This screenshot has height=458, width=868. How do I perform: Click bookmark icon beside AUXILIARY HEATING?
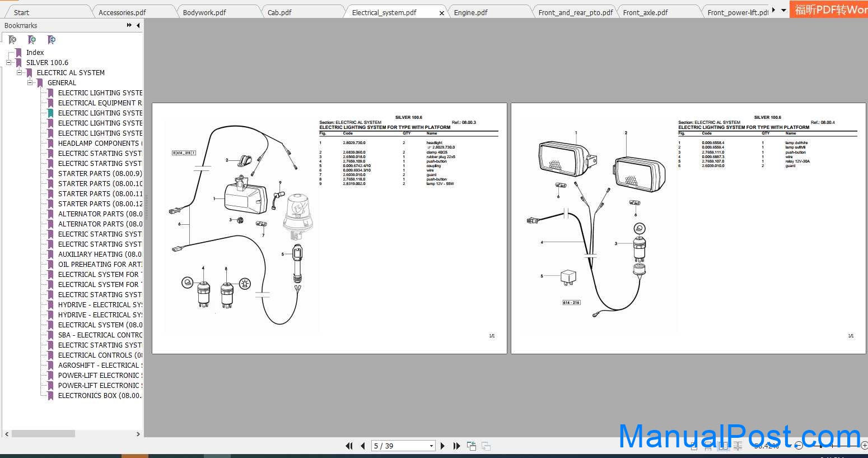[50, 255]
